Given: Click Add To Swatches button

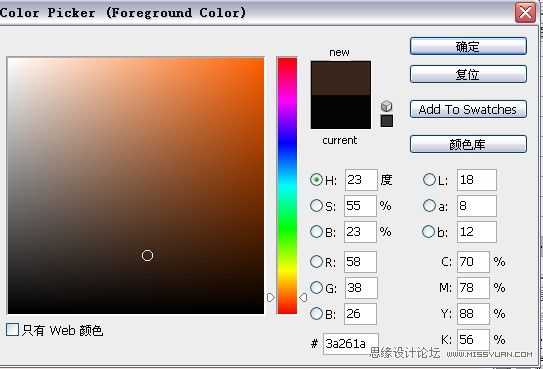Looking at the screenshot, I should (468, 109).
